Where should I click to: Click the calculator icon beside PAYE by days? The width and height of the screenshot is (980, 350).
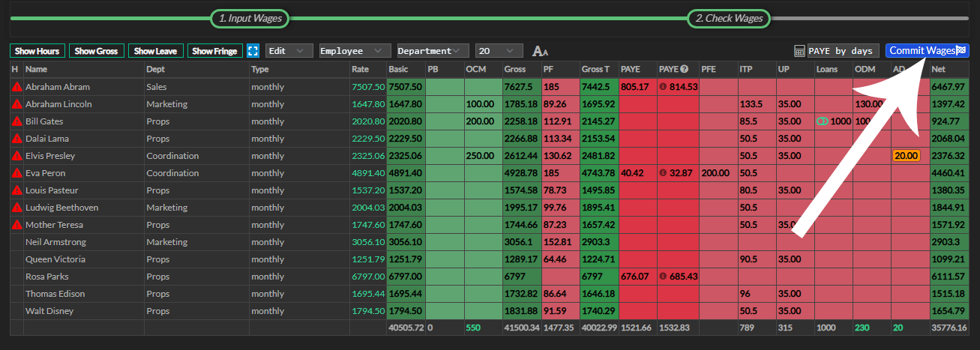pos(800,51)
